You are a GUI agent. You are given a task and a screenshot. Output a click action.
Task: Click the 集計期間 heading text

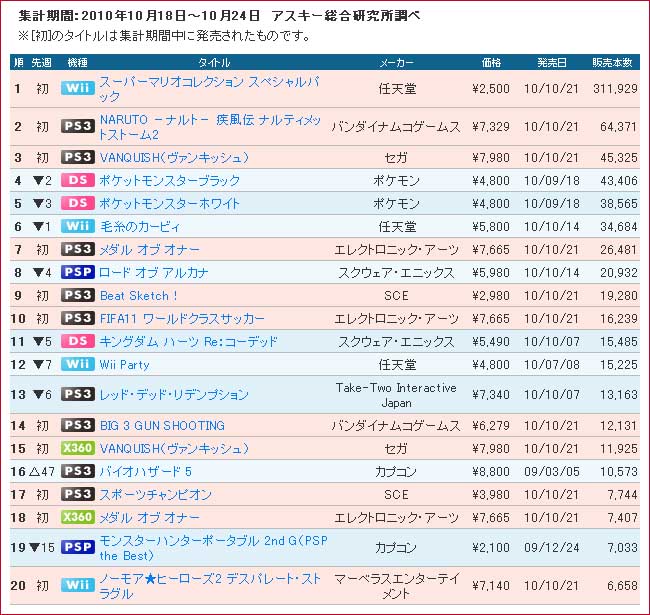coord(219,16)
